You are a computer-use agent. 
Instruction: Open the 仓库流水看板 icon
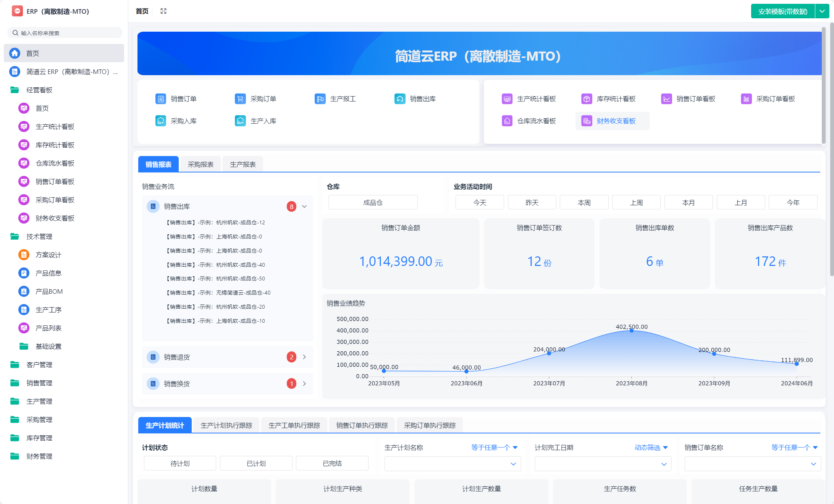click(x=507, y=121)
